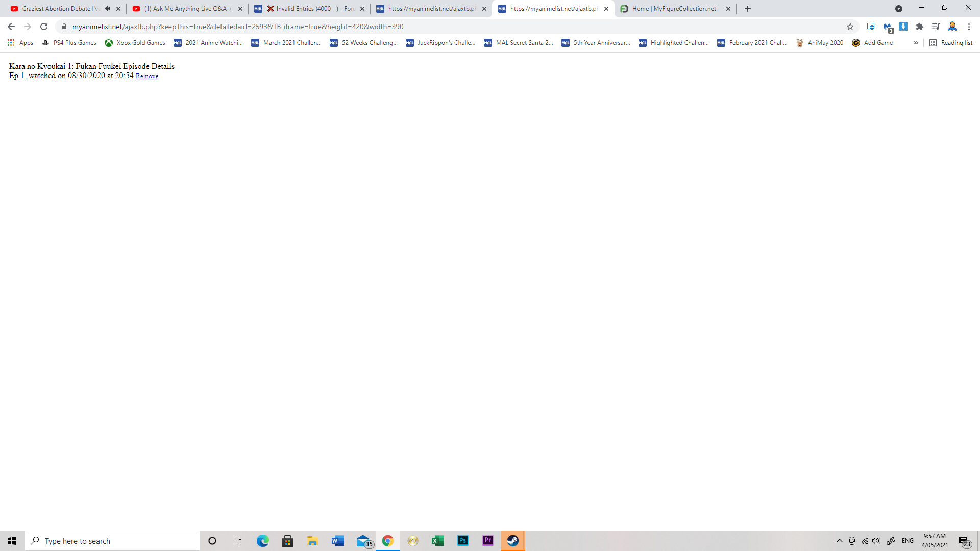
Task: Open Steam from the taskbar
Action: (x=512, y=541)
